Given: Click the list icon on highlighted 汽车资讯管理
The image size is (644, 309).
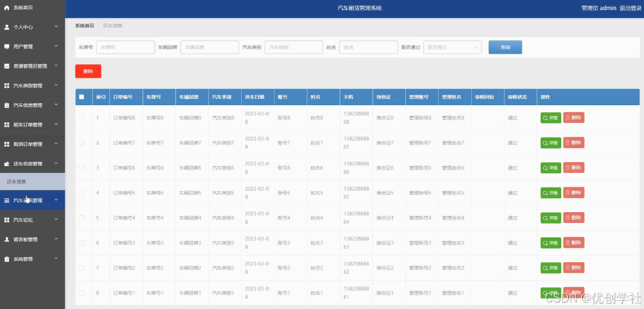Looking at the screenshot, I should (x=6, y=201).
